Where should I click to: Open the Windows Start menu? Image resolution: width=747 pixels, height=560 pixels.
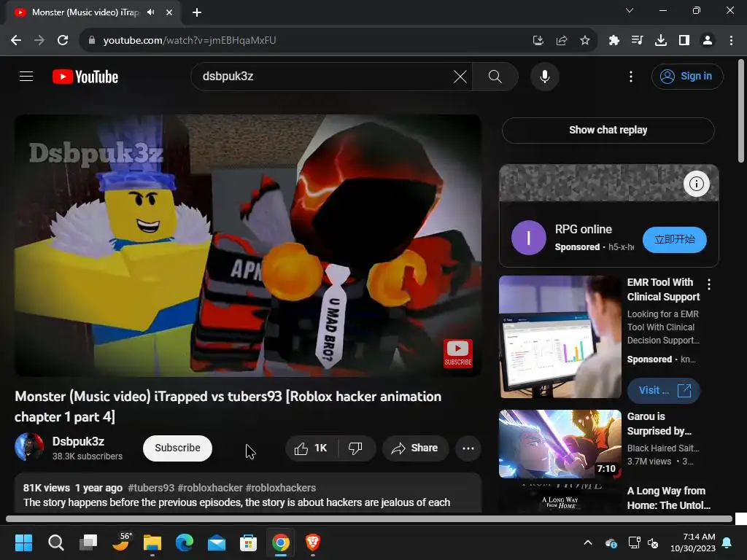tap(23, 542)
